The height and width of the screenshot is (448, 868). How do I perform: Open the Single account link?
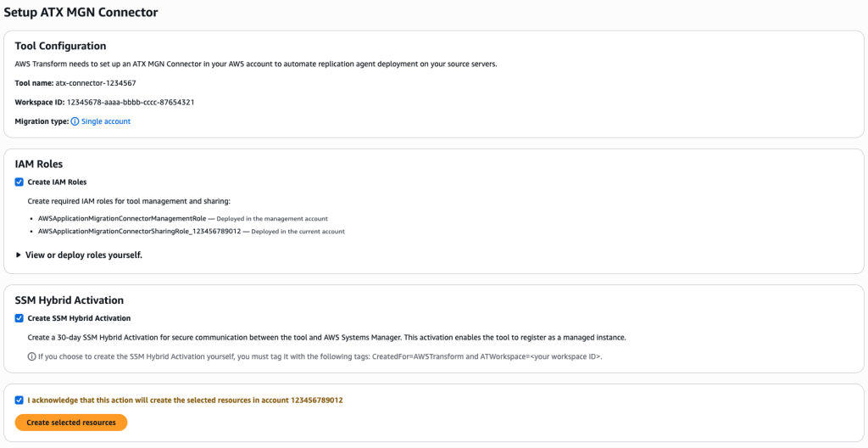106,121
